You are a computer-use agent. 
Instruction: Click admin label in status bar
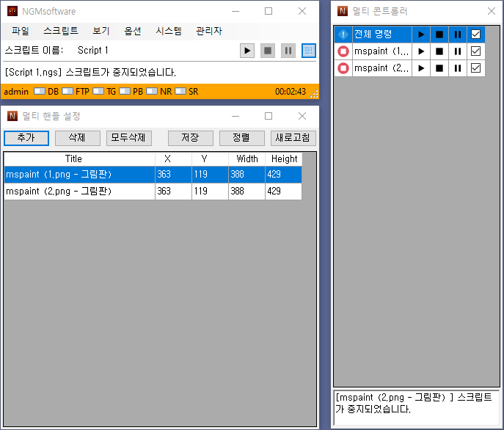(16, 92)
